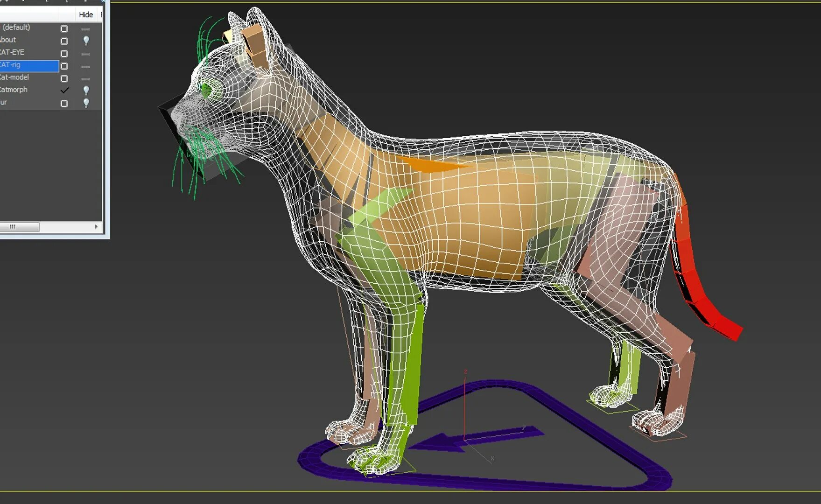Toggle hide state of the CAT-EYE layer
Image resolution: width=821 pixels, height=504 pixels.
pos(85,54)
